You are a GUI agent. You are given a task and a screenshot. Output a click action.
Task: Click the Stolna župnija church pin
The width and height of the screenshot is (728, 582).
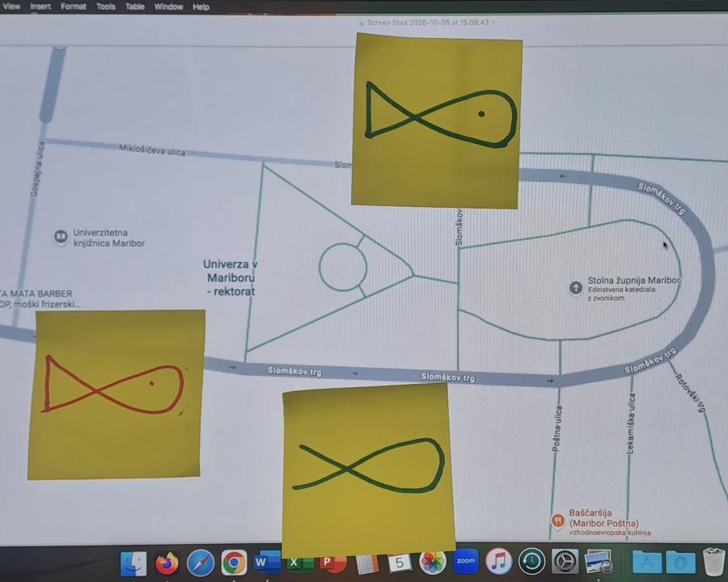[x=576, y=289]
